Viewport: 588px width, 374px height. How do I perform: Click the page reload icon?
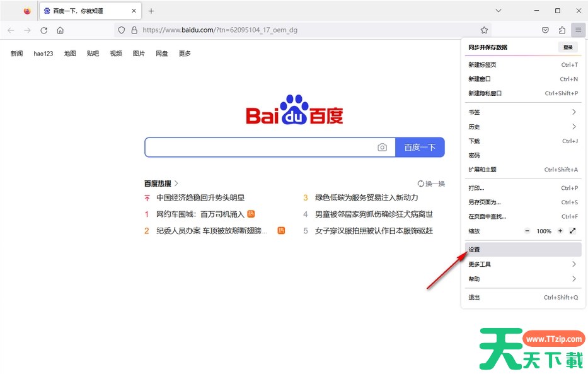click(x=43, y=30)
